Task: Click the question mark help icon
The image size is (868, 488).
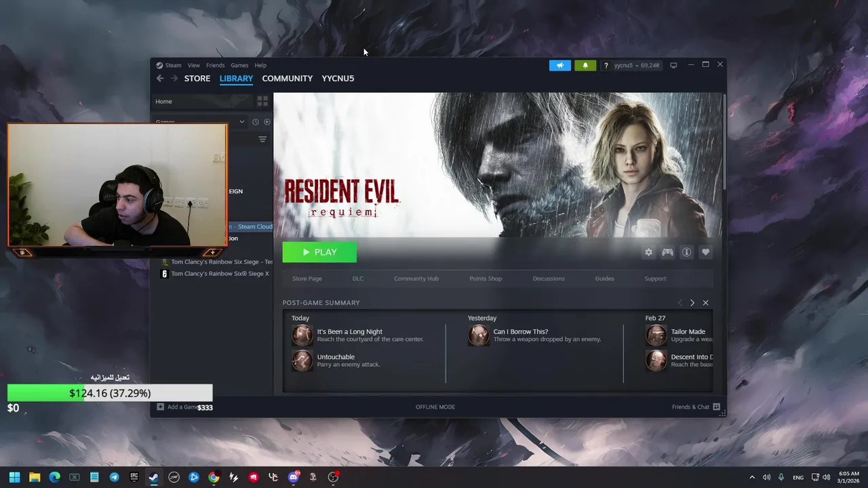Action: tap(606, 66)
